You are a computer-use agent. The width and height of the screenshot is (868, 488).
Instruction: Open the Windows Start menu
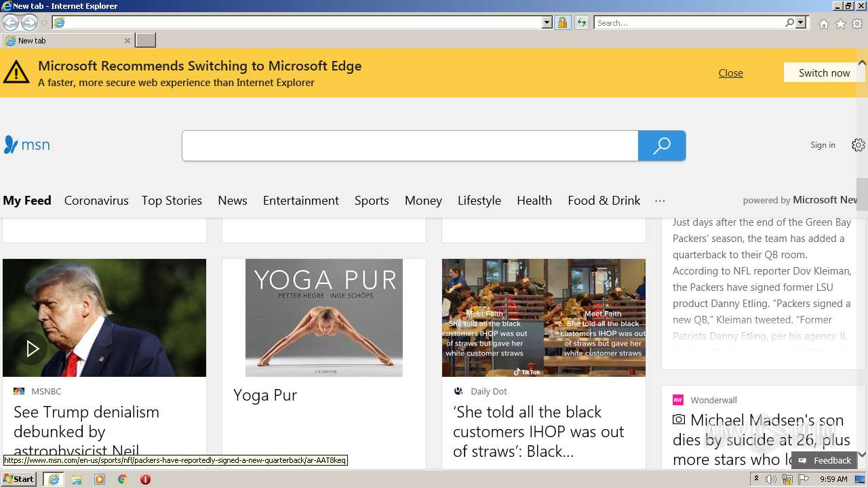click(x=19, y=479)
